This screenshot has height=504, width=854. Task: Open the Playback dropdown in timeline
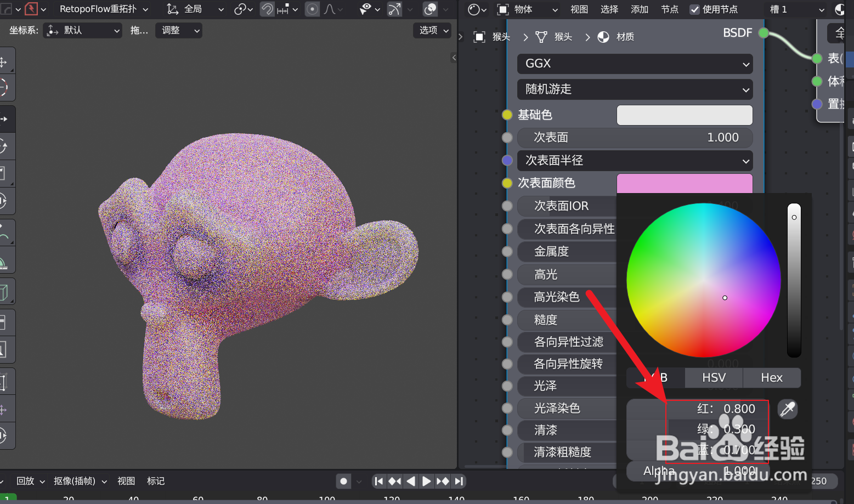coord(31,481)
